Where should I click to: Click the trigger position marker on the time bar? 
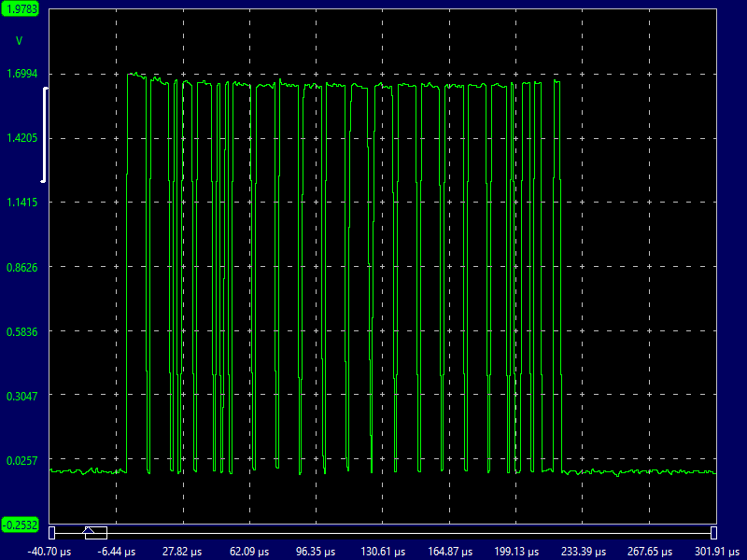pos(89,530)
